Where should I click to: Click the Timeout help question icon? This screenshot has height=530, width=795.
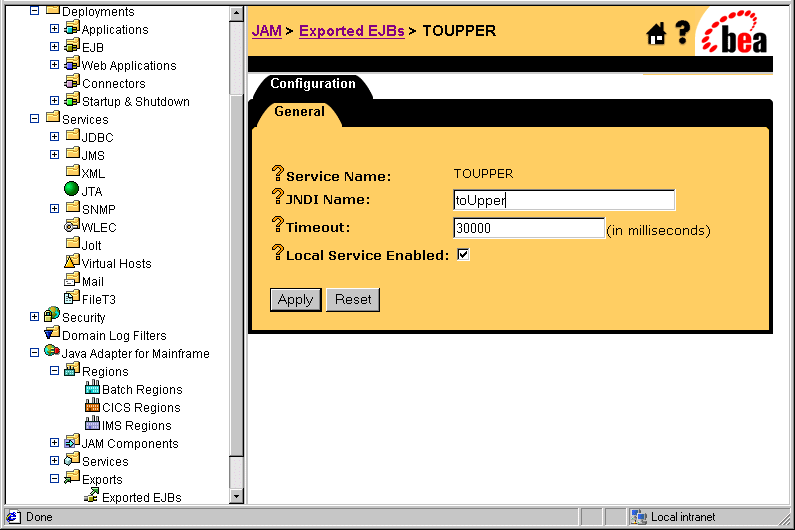click(277, 224)
